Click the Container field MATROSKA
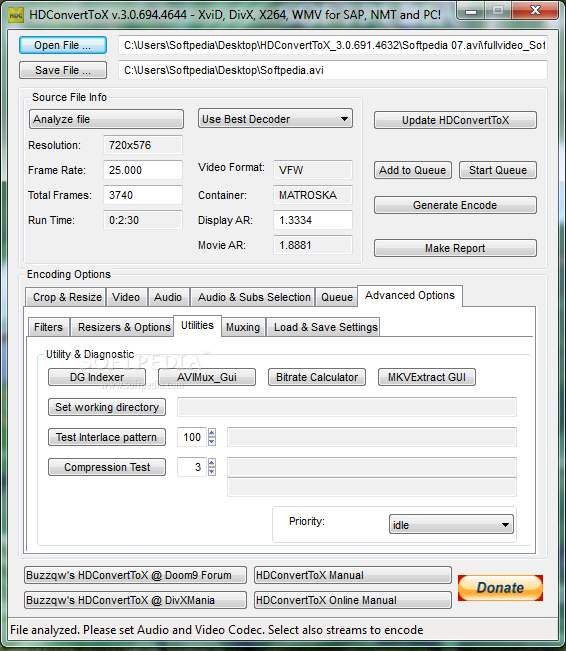Screen dimensions: 566x651 pyautogui.click(x=313, y=195)
